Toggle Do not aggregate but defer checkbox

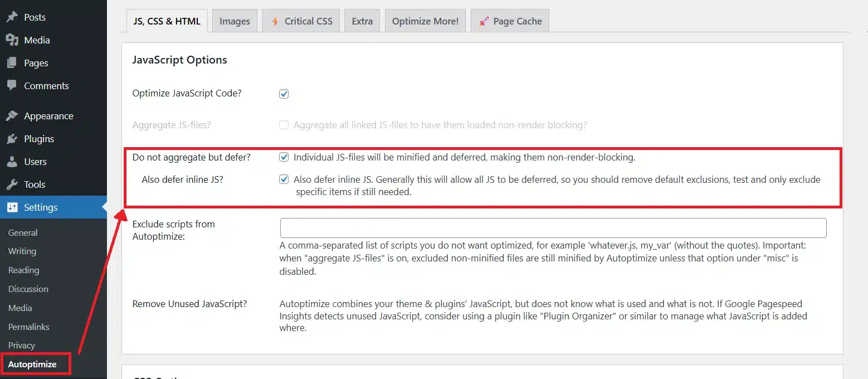284,157
